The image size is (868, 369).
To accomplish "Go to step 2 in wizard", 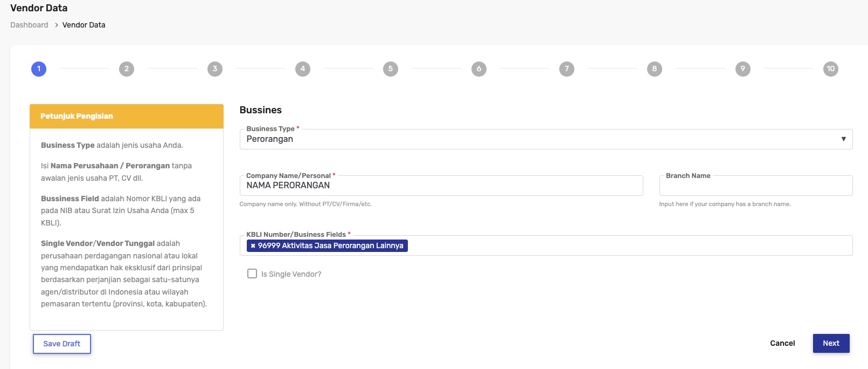I will click(x=127, y=69).
